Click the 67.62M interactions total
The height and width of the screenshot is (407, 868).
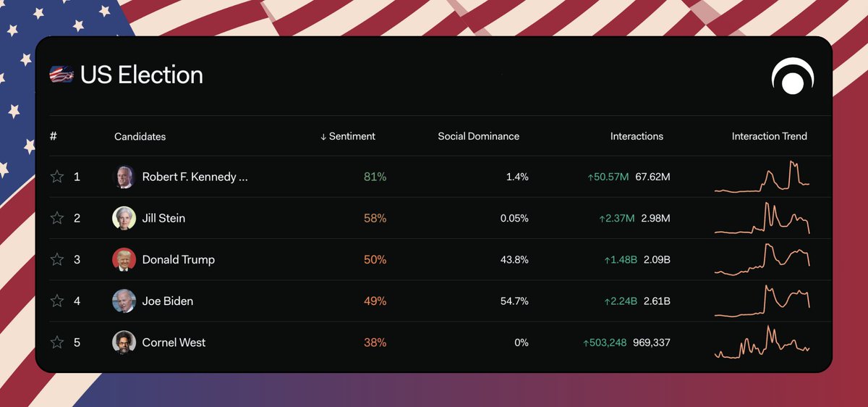click(x=652, y=177)
